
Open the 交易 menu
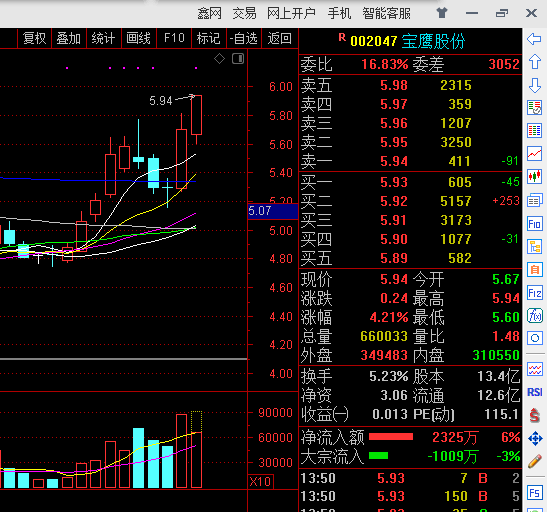(244, 14)
